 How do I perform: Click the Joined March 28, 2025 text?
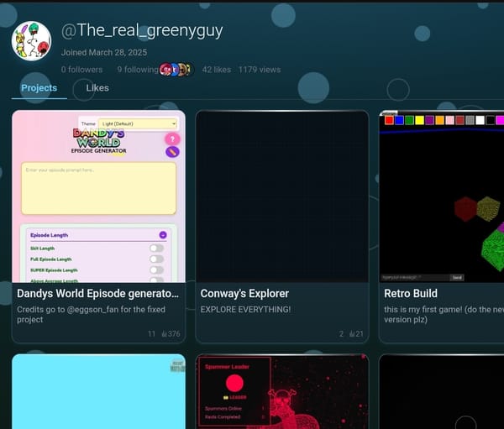tap(104, 52)
